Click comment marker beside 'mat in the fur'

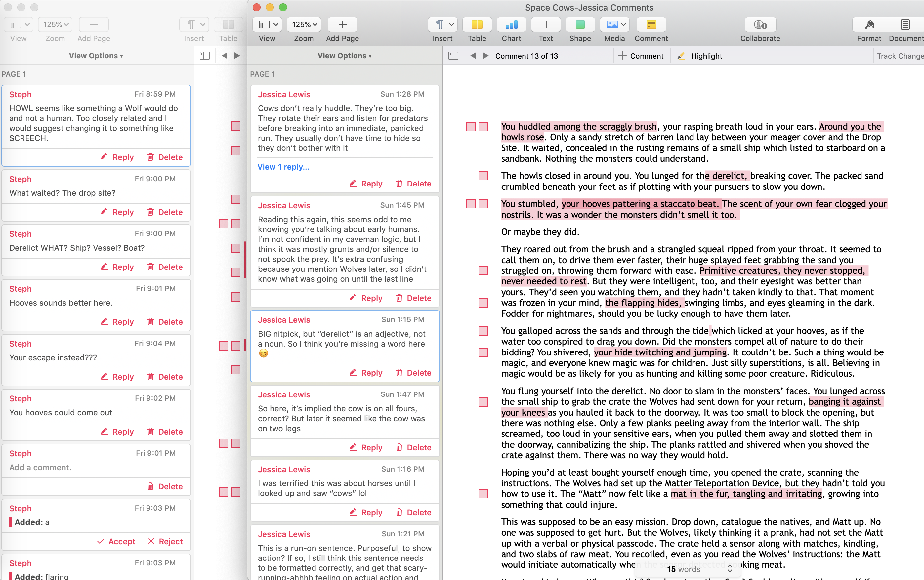pos(483,494)
